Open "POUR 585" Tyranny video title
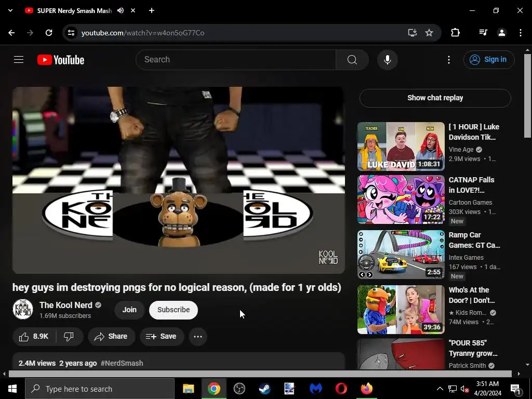 click(473, 348)
